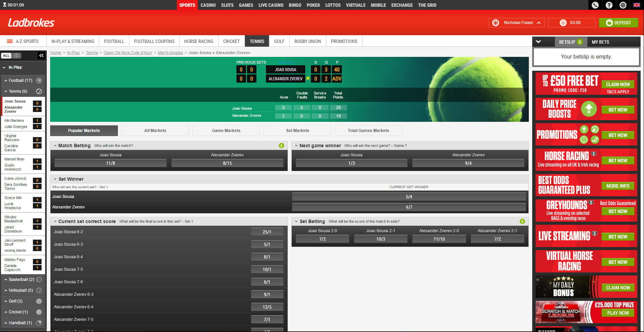Open the LIVE CASINO top menu
Screen dimensions: 644x332
271,5
